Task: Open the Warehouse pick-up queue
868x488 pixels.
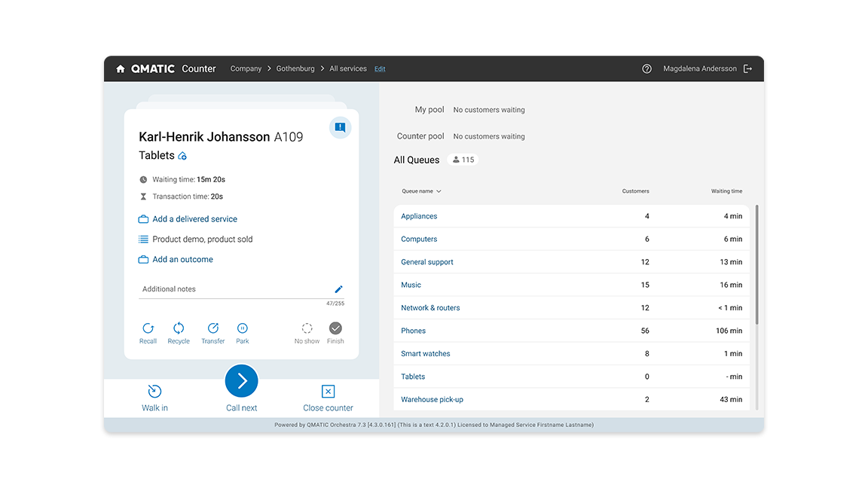Action: [432, 399]
